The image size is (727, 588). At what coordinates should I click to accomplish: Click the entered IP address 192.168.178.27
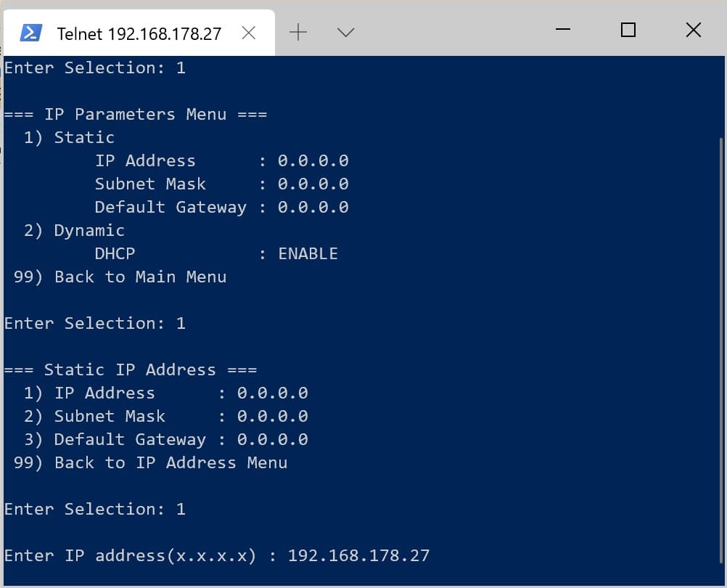click(359, 555)
